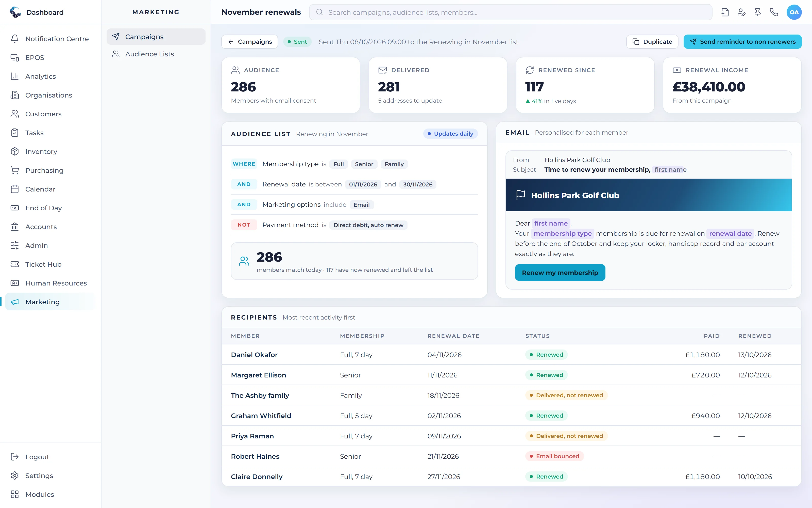
Task: Go to Admin in the sidebar
Action: pyautogui.click(x=50, y=246)
